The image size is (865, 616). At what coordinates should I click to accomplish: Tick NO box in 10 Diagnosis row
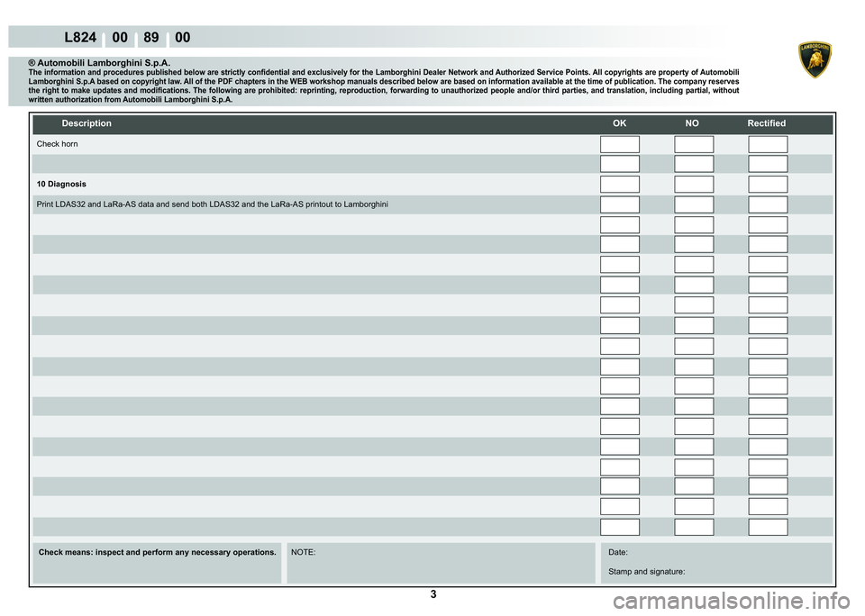click(694, 185)
